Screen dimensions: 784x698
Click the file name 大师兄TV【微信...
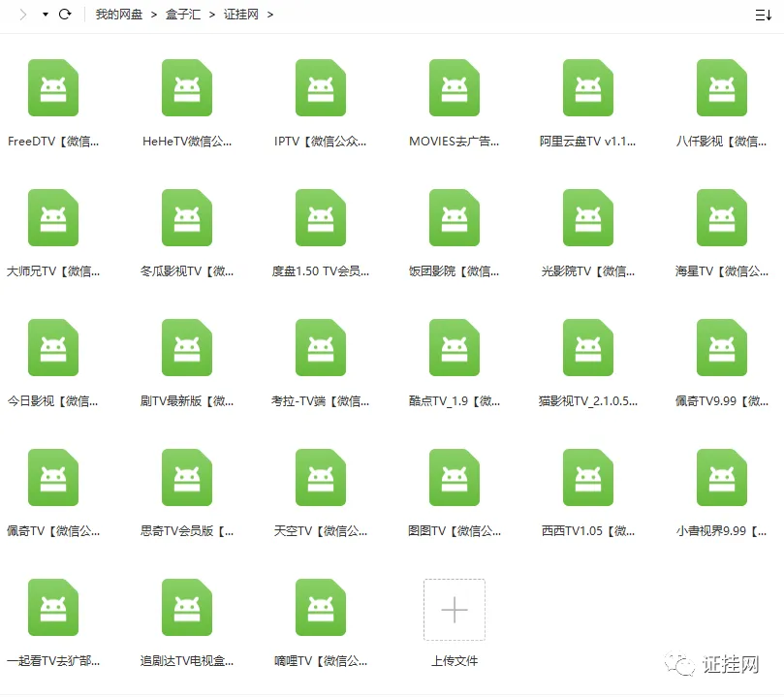[53, 271]
